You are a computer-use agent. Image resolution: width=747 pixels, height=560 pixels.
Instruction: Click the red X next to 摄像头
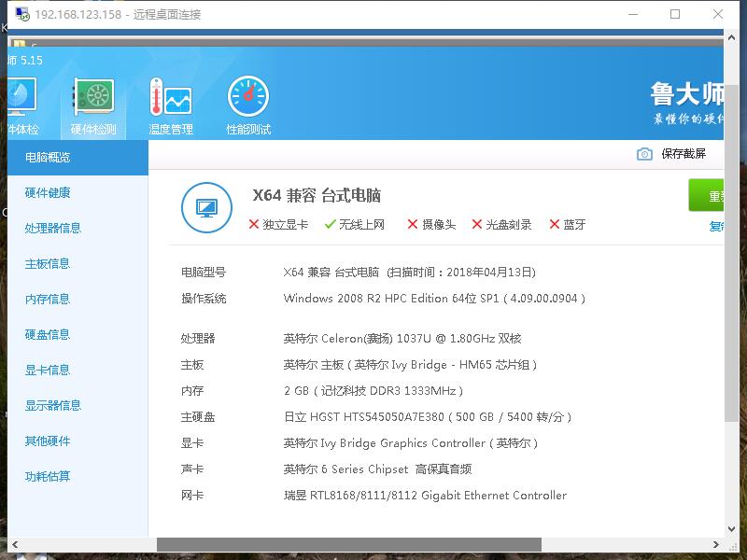(413, 224)
